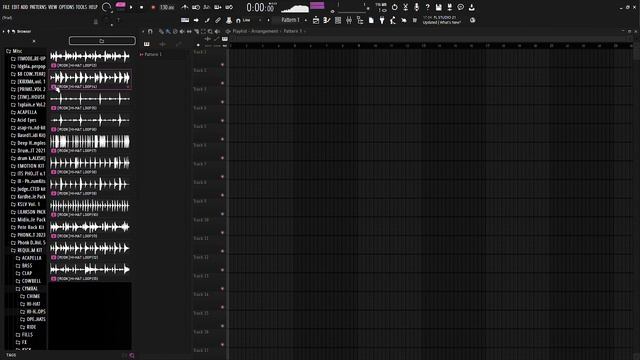640x360 pixels.
Task: Click the plug plugin picker icon
Action: (x=382, y=20)
